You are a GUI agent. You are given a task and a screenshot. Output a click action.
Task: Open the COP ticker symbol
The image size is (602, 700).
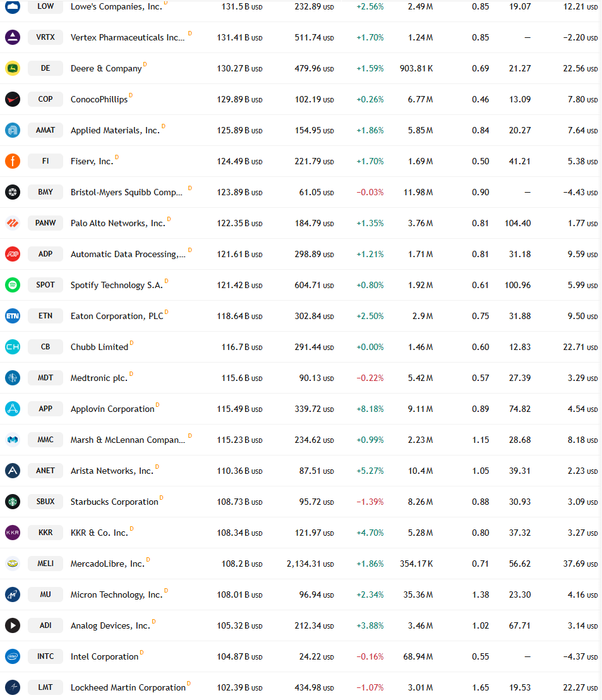click(45, 99)
